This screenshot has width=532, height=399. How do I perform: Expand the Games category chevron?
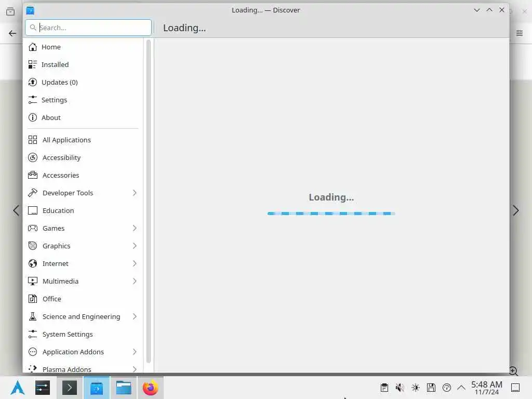(135, 228)
